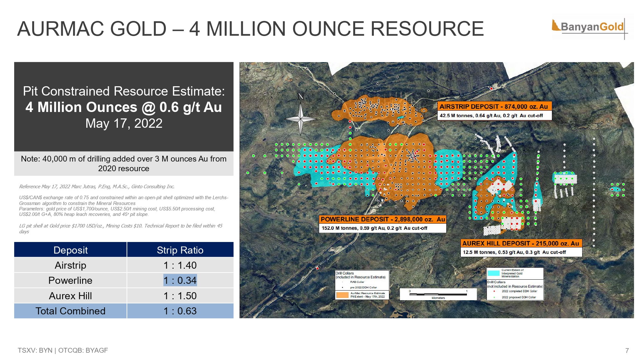Click the Aurex Hill table row
This screenshot has width=644, height=362.
(71, 296)
